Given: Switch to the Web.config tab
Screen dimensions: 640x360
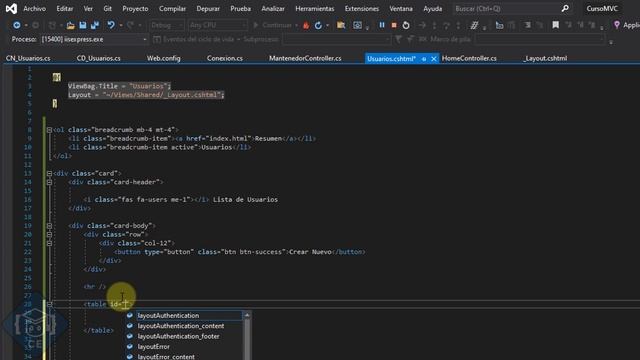Looking at the screenshot, I should click(x=164, y=58).
